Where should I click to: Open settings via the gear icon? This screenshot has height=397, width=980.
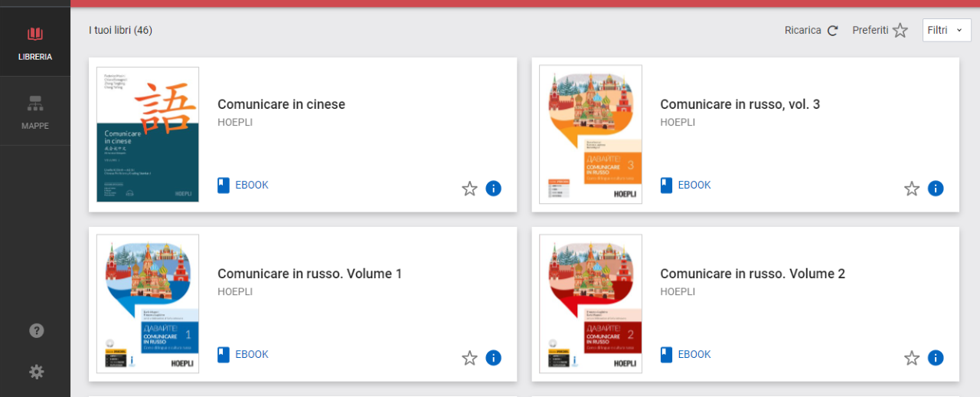point(36,372)
